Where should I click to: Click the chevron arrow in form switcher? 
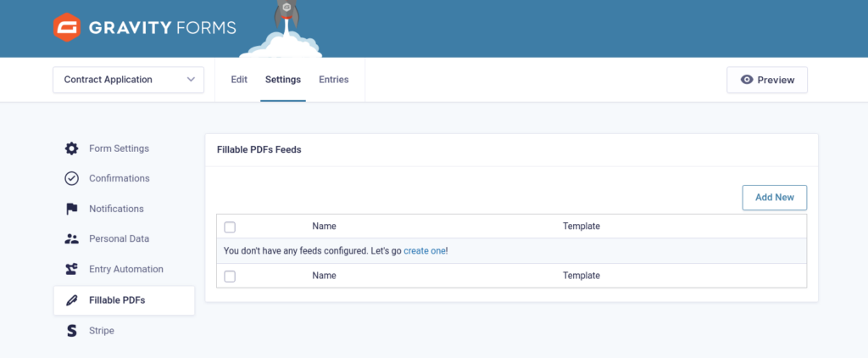(191, 80)
